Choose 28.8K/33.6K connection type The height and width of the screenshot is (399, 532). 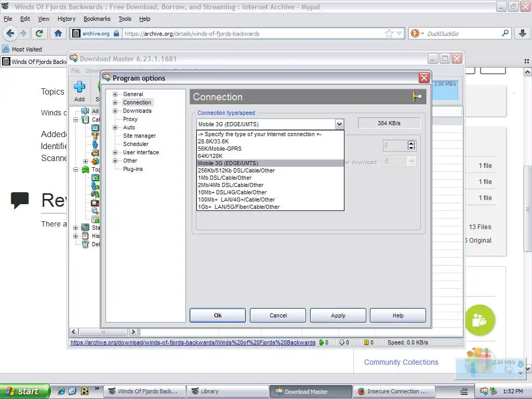(x=270, y=141)
